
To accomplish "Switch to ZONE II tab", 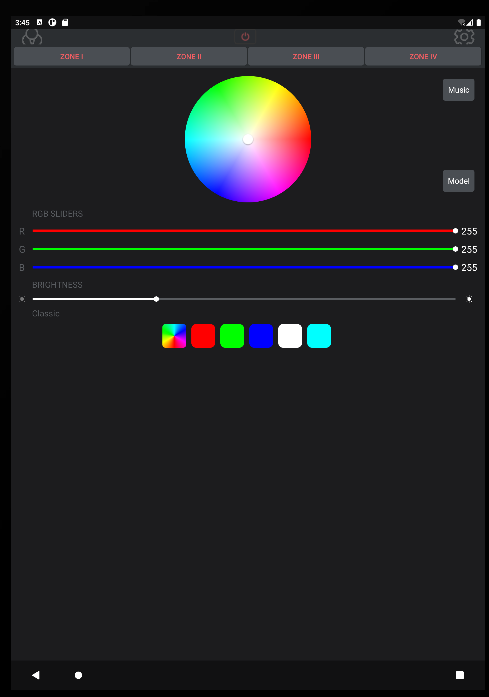I will [189, 56].
